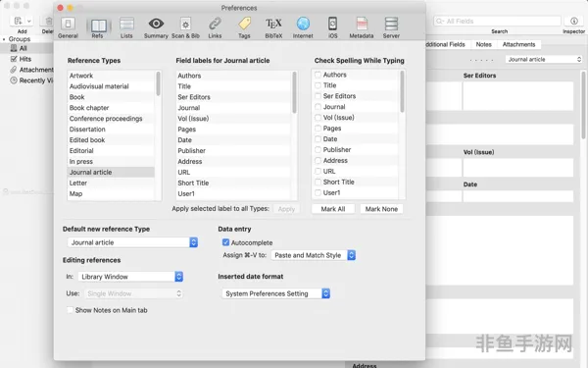The height and width of the screenshot is (368, 588).
Task: Select Vol (Issue) field label
Action: point(233,119)
